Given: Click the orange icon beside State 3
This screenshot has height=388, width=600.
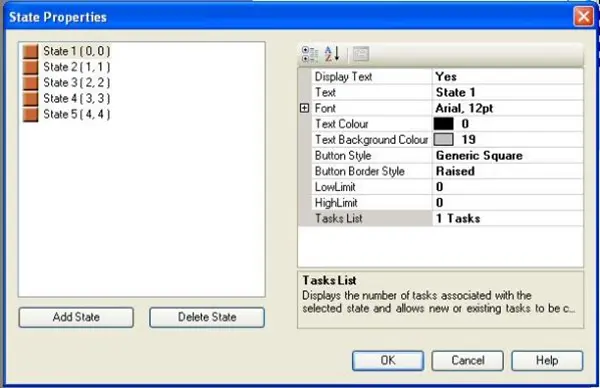Looking at the screenshot, I should [30, 83].
